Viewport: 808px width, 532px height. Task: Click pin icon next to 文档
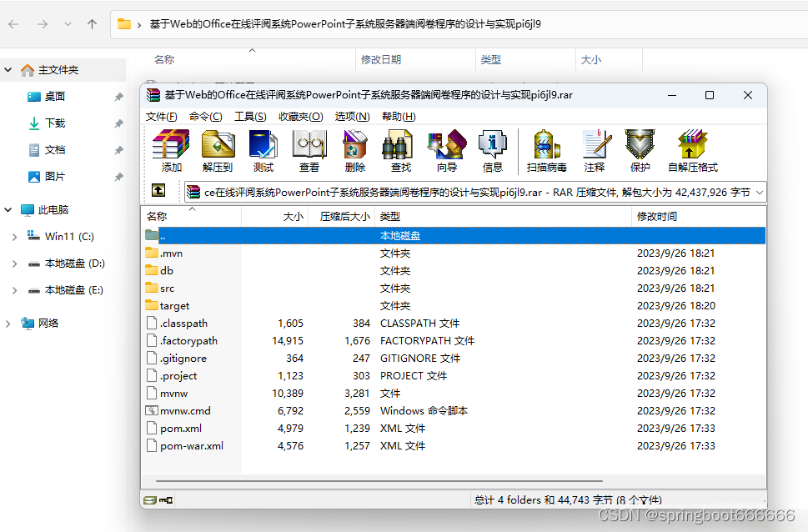118,151
